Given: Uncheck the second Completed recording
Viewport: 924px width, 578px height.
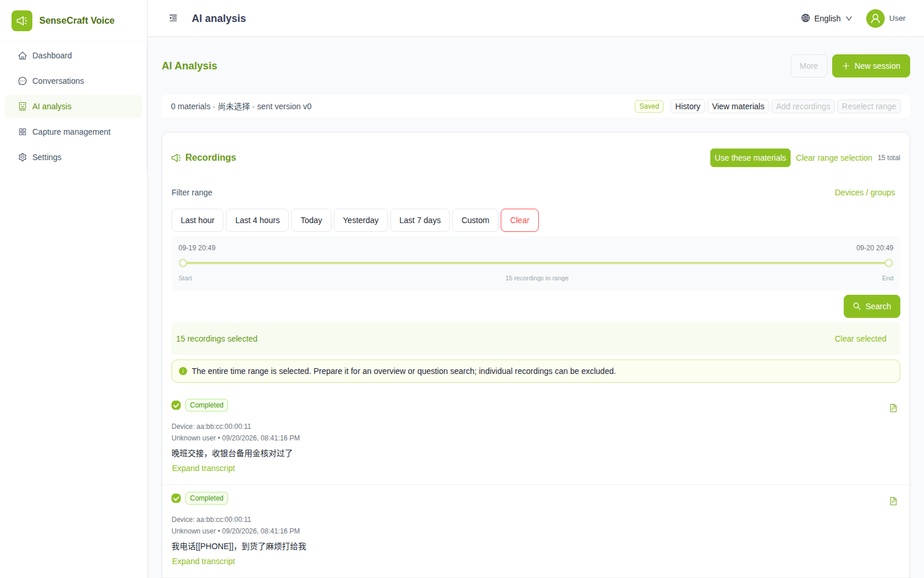Looking at the screenshot, I should [176, 498].
